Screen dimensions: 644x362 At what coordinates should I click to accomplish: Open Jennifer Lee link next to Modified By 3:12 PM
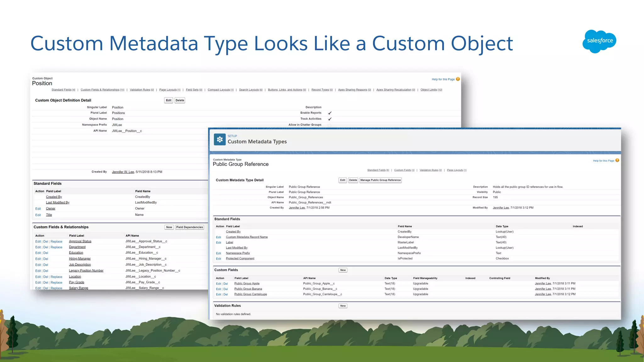(x=501, y=208)
